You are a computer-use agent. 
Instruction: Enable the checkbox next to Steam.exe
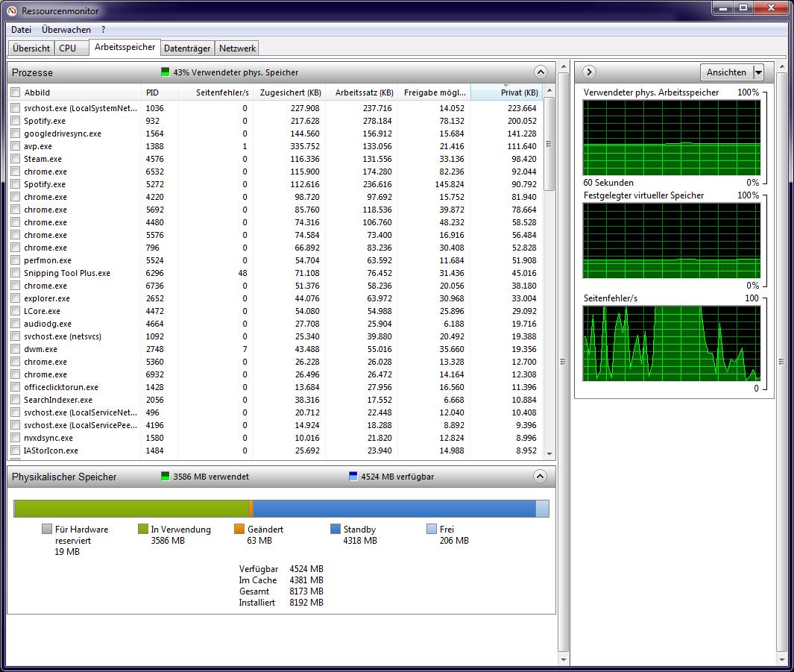click(16, 159)
